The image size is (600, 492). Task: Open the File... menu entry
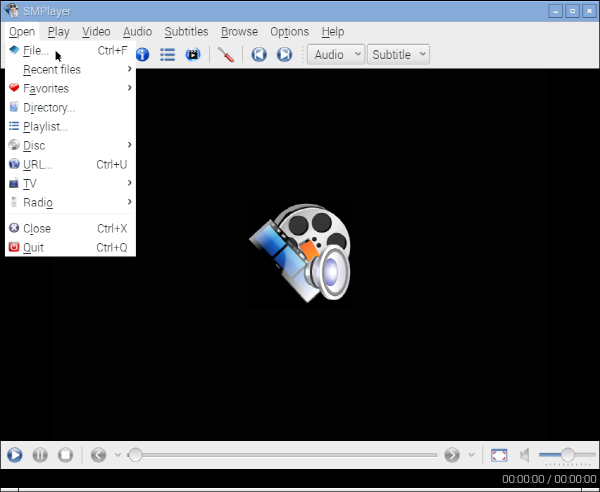click(x=70, y=51)
